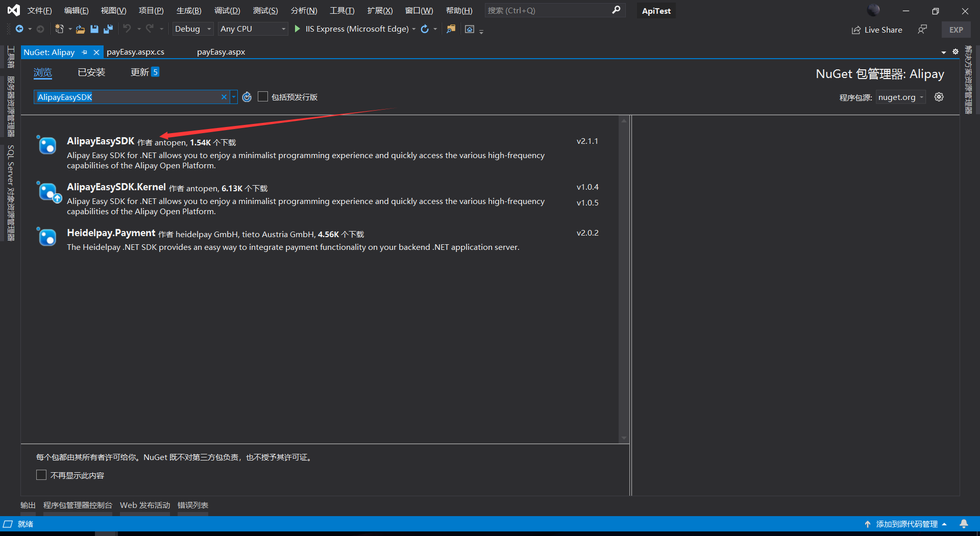This screenshot has height=536, width=980.
Task: Pin the NuGet: Alipay tab
Action: (85, 52)
